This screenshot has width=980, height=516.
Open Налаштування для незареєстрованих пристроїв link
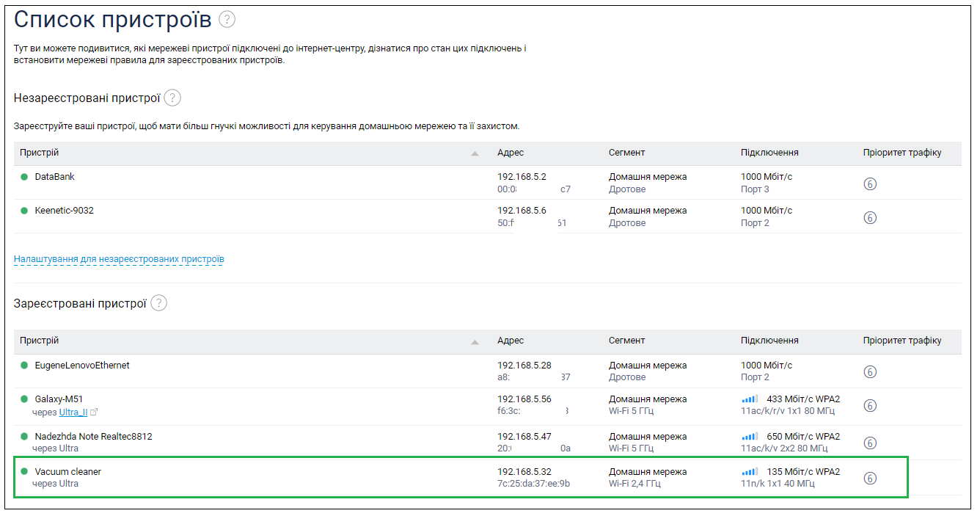coord(119,259)
